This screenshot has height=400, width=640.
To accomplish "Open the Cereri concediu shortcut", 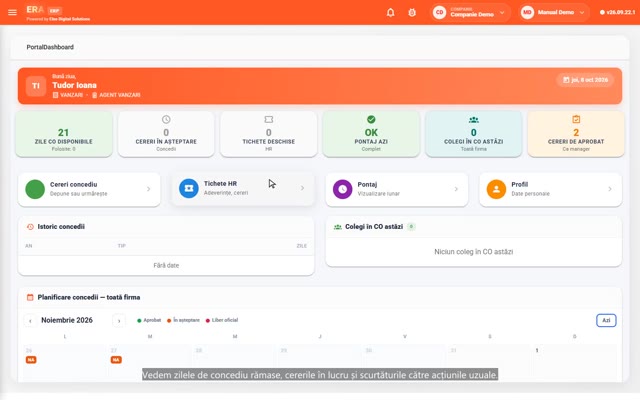I will pos(89,189).
